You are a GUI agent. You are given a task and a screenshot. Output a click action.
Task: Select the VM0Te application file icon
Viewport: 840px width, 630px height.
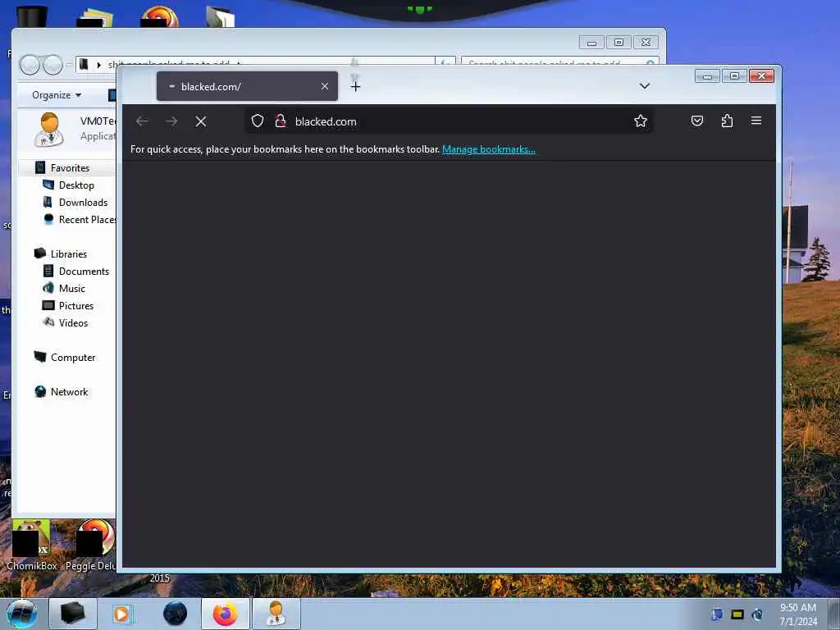click(48, 130)
